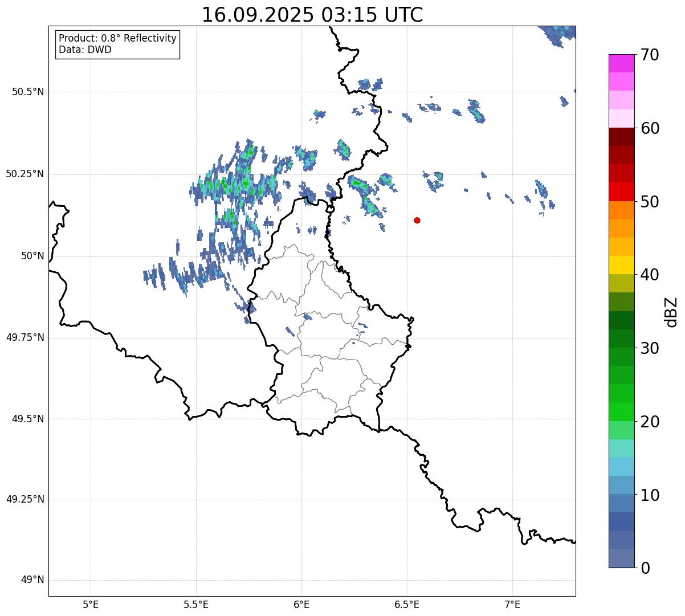Pick the bright red colorbar segment above 50

pos(621,192)
